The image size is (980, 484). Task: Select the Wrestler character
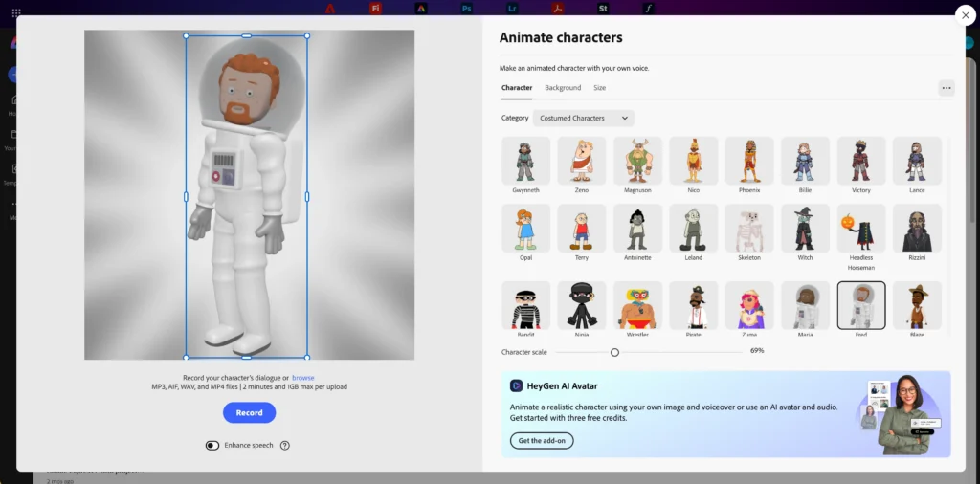point(637,305)
